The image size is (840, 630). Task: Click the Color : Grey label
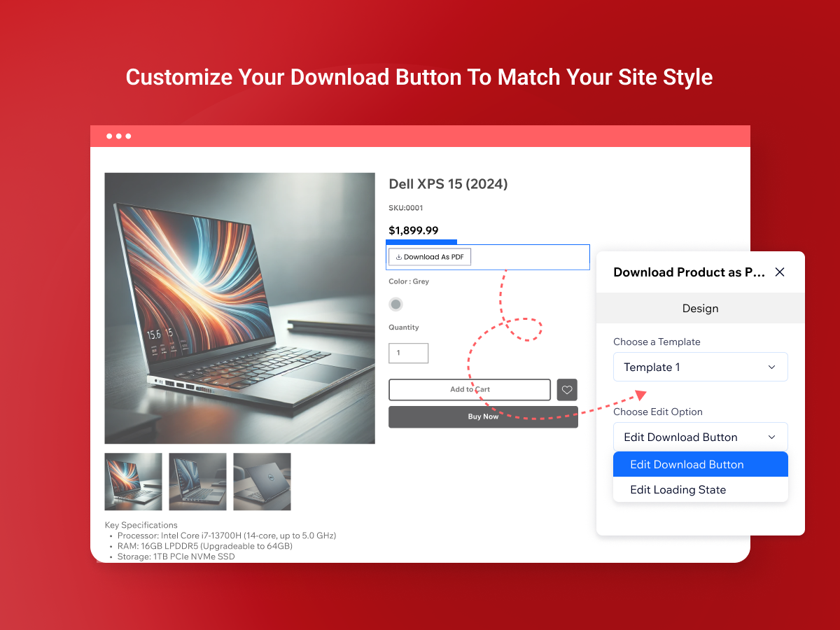tap(409, 281)
